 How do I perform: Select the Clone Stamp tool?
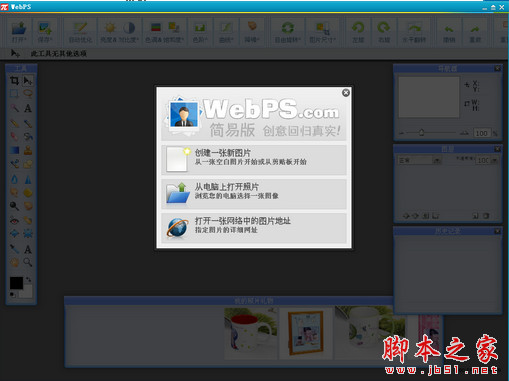pyautogui.click(x=28, y=150)
